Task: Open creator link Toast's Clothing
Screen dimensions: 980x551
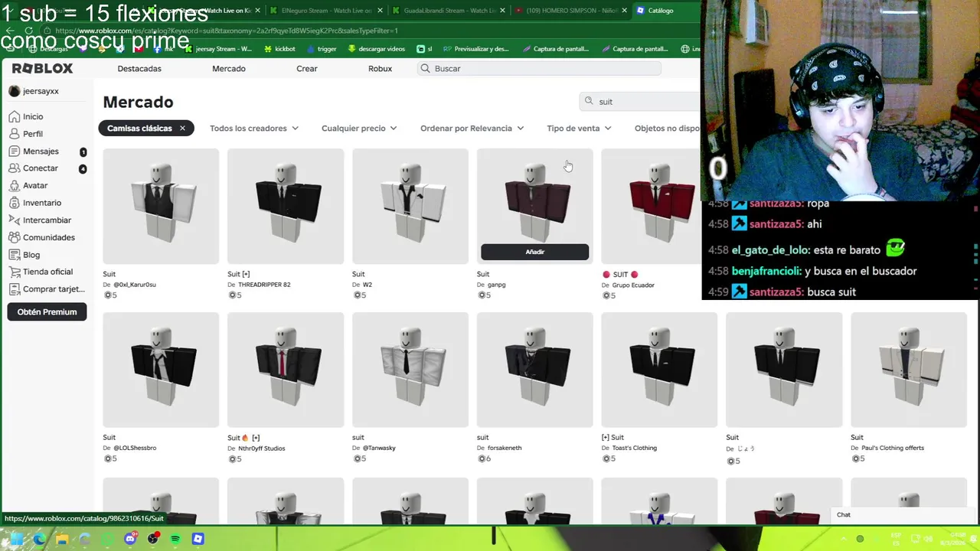Action: click(x=635, y=448)
